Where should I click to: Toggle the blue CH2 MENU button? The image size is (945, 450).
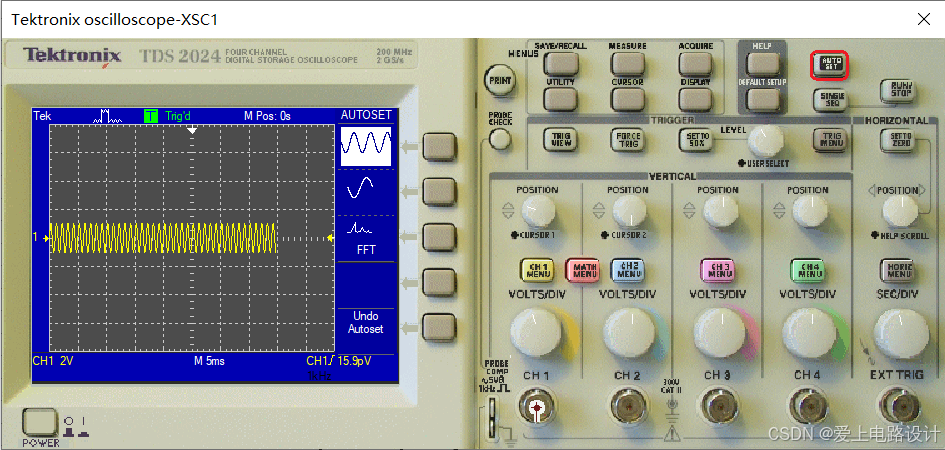(628, 270)
